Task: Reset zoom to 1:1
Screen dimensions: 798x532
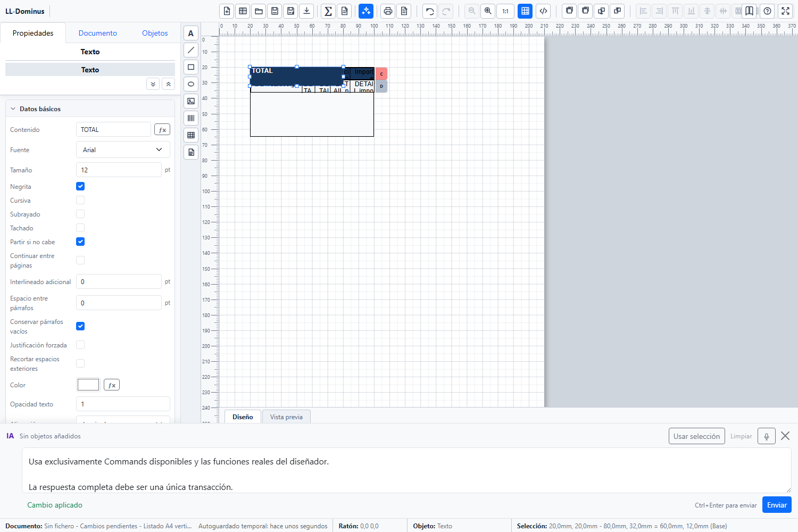Action: pos(505,11)
